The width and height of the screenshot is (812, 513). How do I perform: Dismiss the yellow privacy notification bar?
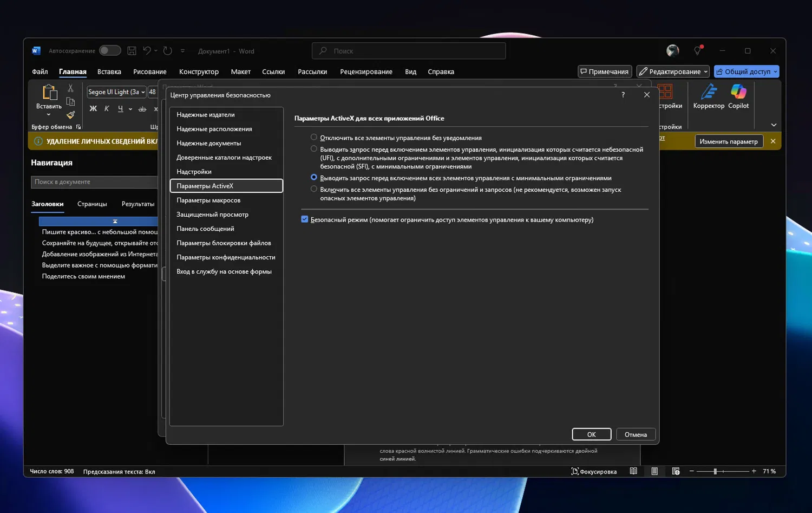coord(773,141)
